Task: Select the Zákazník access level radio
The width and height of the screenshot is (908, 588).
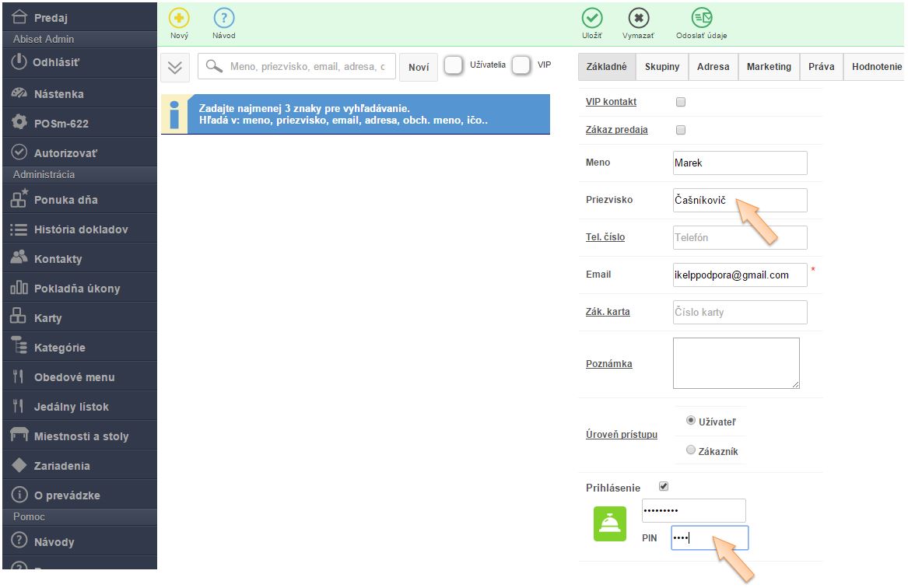Action: [691, 450]
